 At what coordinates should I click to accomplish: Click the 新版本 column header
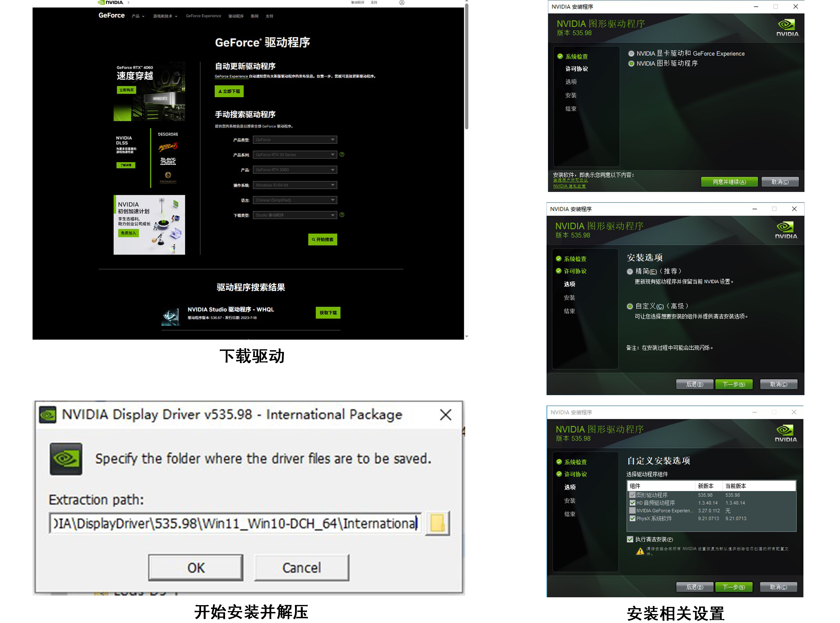tap(709, 486)
